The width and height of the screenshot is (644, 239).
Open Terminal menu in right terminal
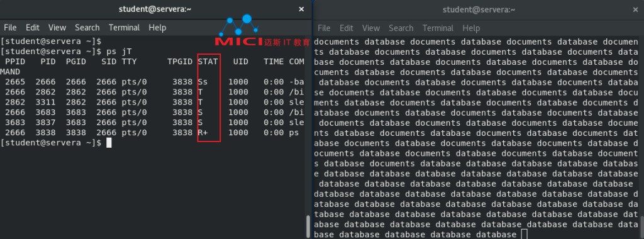coord(438,28)
